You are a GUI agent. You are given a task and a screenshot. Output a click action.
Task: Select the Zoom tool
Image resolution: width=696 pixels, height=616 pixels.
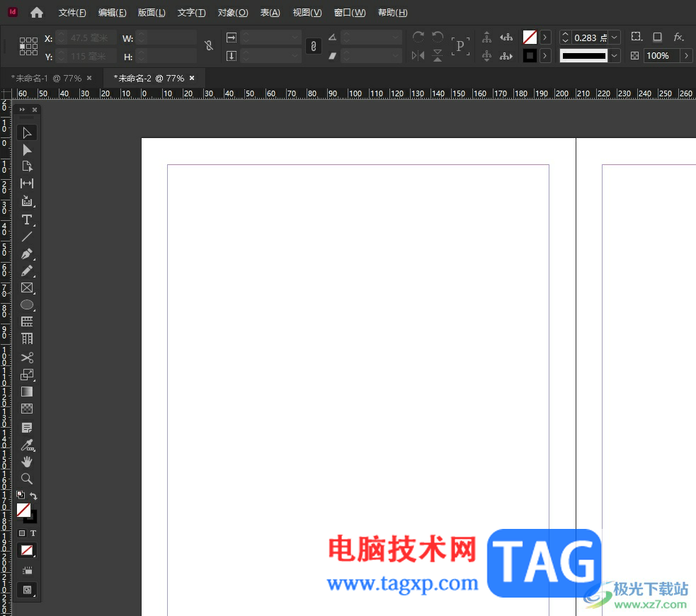(27, 479)
